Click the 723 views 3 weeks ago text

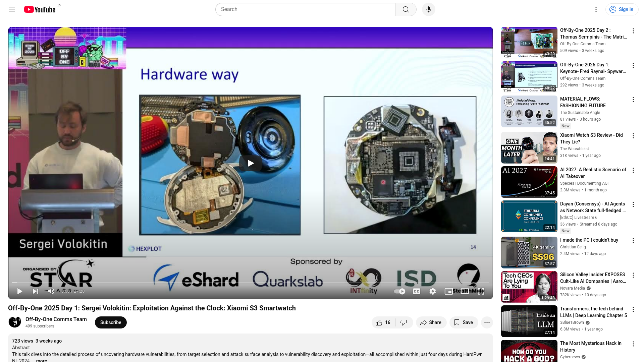37,341
